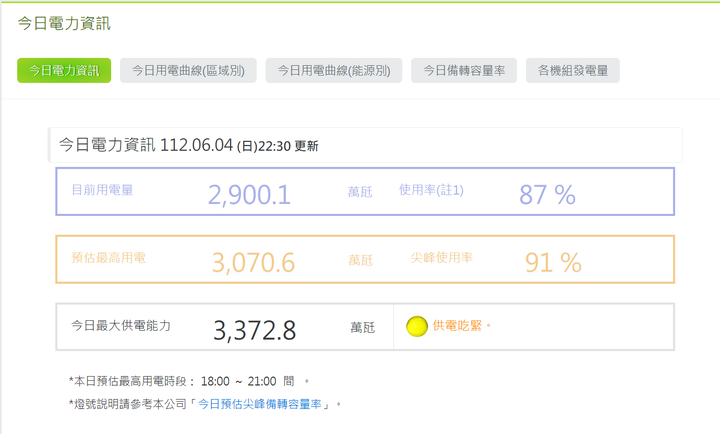Screen dimensions: 720x434
Task: Click the page title 今日電力資訊 at top
Action: (64, 23)
